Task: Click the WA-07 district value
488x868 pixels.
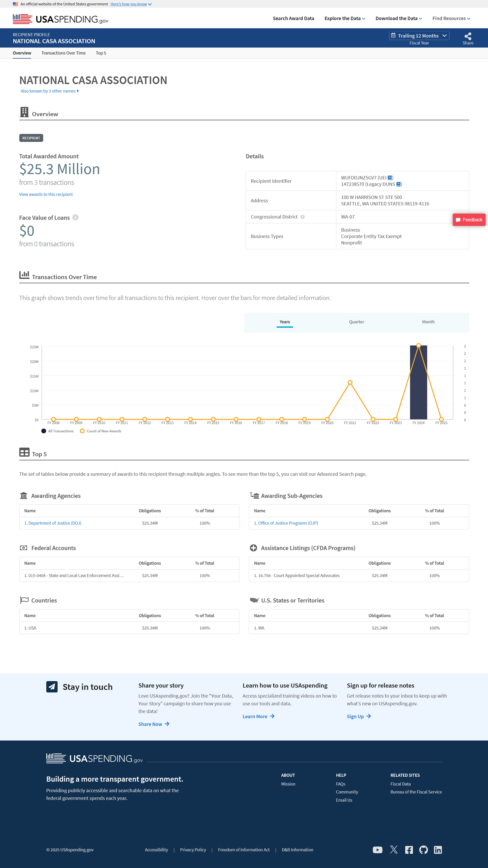Action: point(347,217)
